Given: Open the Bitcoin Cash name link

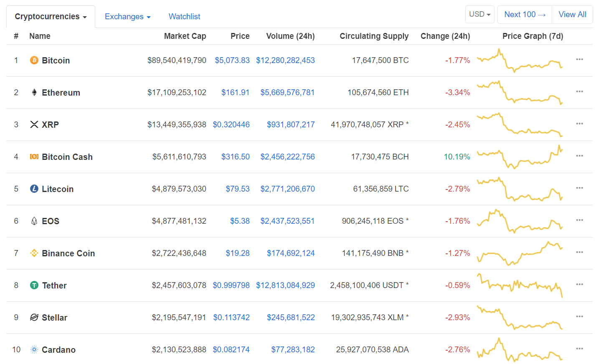Looking at the screenshot, I should pyautogui.click(x=67, y=157).
